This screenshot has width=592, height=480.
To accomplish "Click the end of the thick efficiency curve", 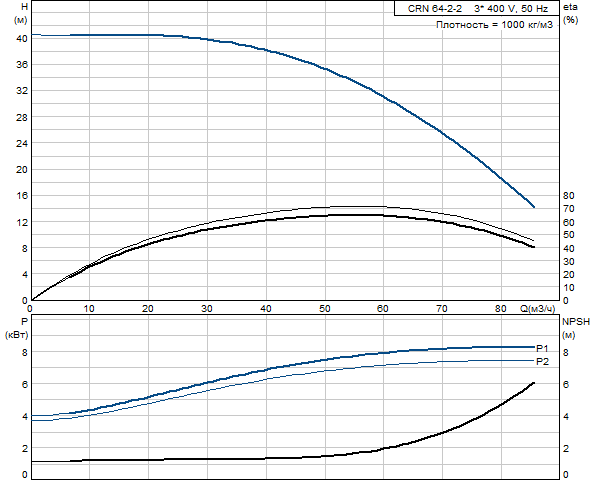I will coord(533,247).
